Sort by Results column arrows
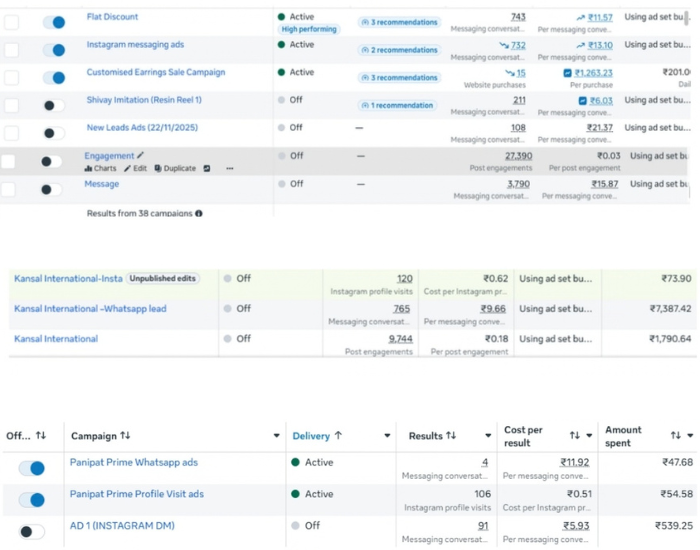Screen dimensions: 700x550 (x=451, y=435)
